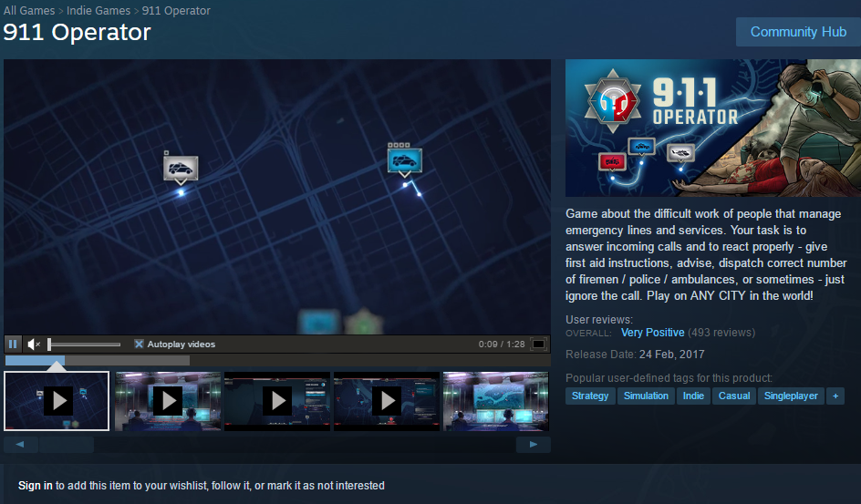861x504 pixels.
Task: Click the white ambulance marker in video
Action: [x=181, y=169]
